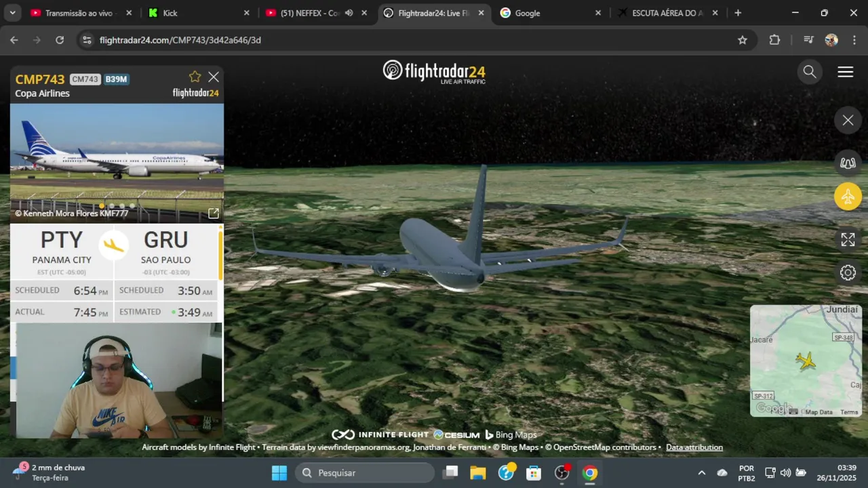Change the POR PTB2 keyboard layout

click(x=747, y=472)
